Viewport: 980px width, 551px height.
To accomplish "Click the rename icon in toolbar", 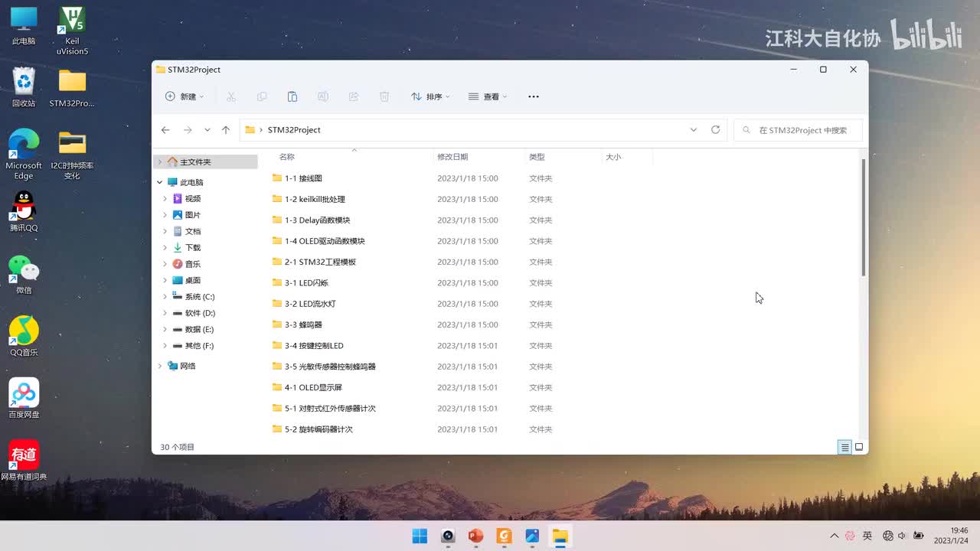I will (x=323, y=96).
